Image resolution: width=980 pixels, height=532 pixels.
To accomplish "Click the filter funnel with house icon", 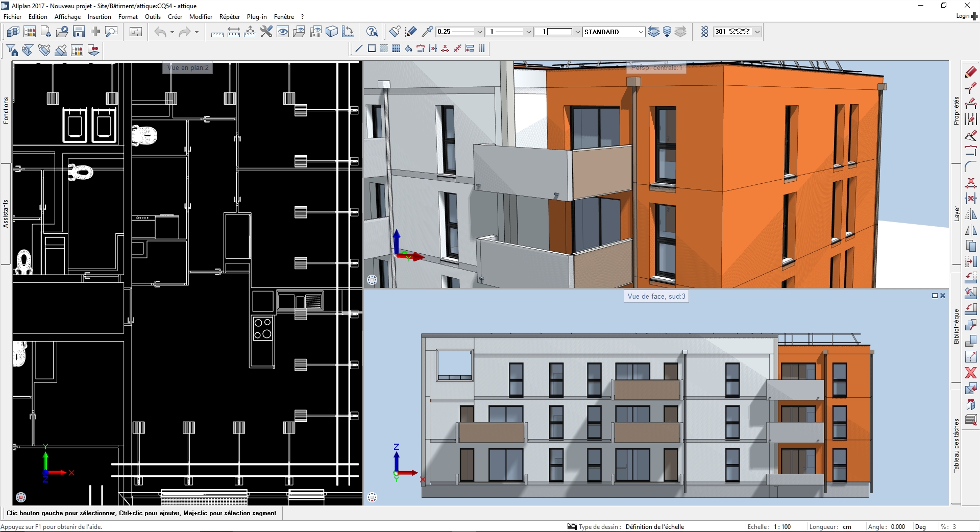I will 12,50.
